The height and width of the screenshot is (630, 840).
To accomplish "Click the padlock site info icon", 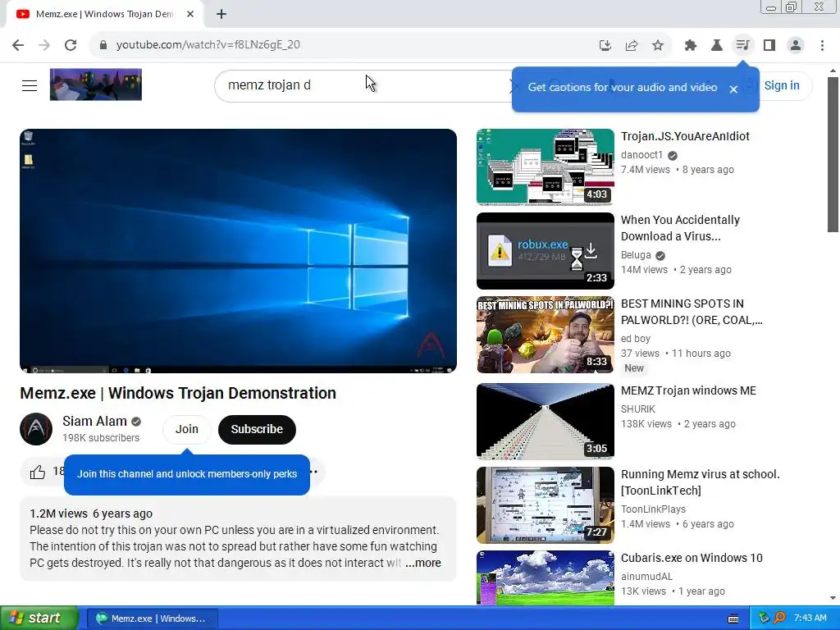I will pos(103,45).
